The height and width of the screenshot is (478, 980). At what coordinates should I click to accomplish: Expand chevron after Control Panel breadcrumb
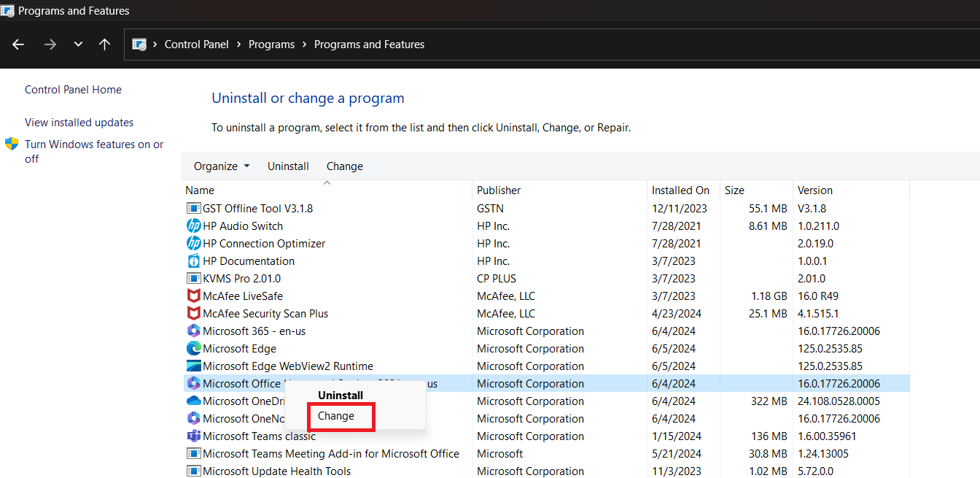(x=239, y=45)
